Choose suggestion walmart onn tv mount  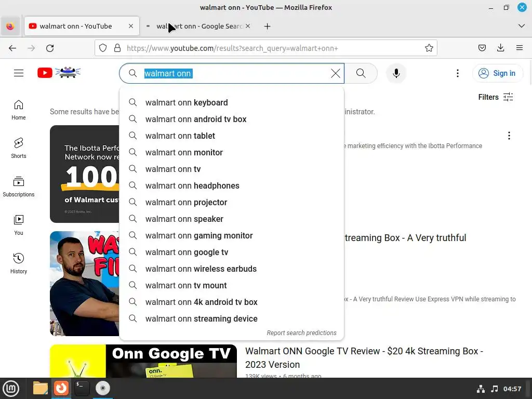click(x=232, y=285)
